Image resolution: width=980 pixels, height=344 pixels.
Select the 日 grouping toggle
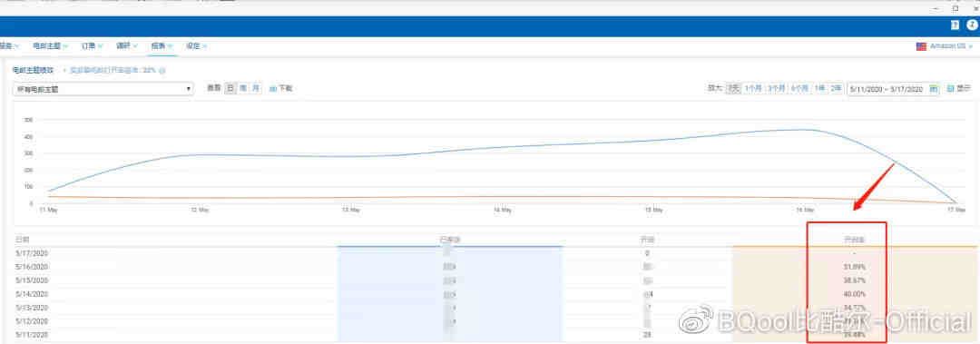(231, 88)
